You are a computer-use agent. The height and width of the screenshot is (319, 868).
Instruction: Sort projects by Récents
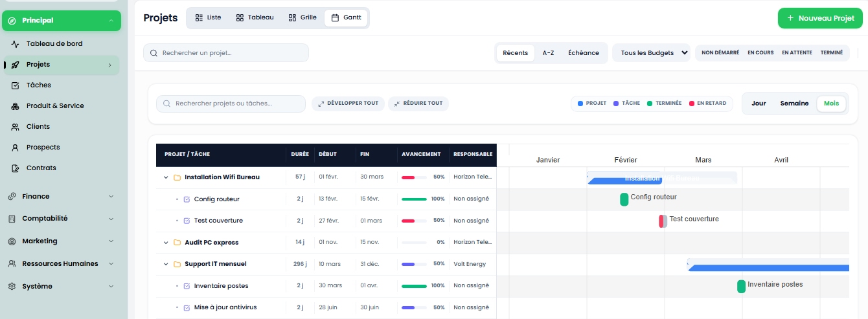point(516,53)
